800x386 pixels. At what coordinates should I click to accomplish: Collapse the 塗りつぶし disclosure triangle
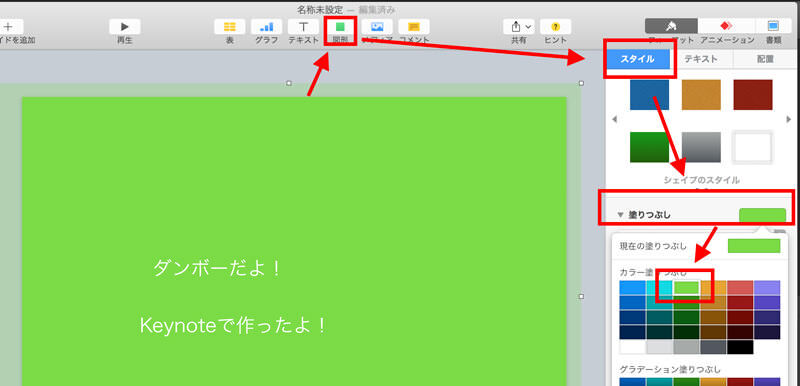click(620, 215)
